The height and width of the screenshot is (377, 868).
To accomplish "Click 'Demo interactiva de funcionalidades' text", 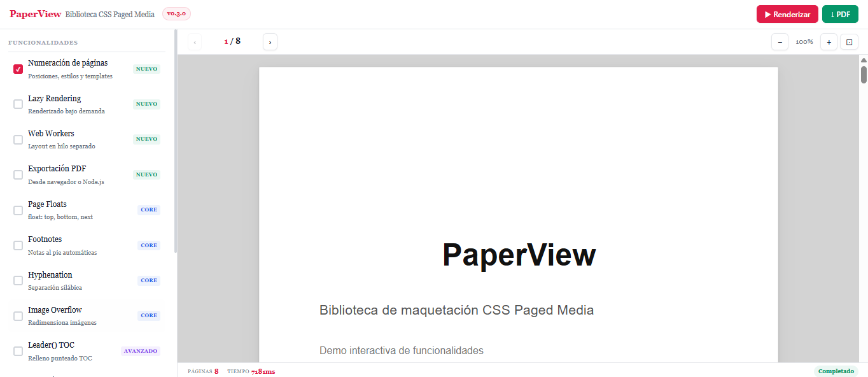I will coord(402,350).
